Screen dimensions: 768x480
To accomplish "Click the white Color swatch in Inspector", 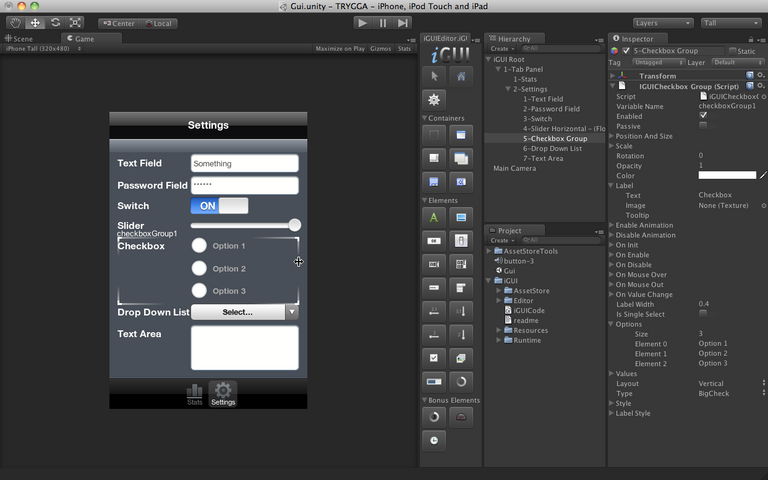I will (727, 175).
